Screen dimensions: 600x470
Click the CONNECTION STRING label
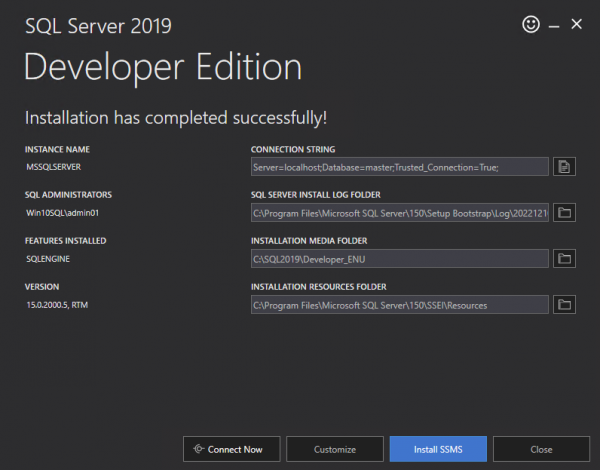click(293, 149)
